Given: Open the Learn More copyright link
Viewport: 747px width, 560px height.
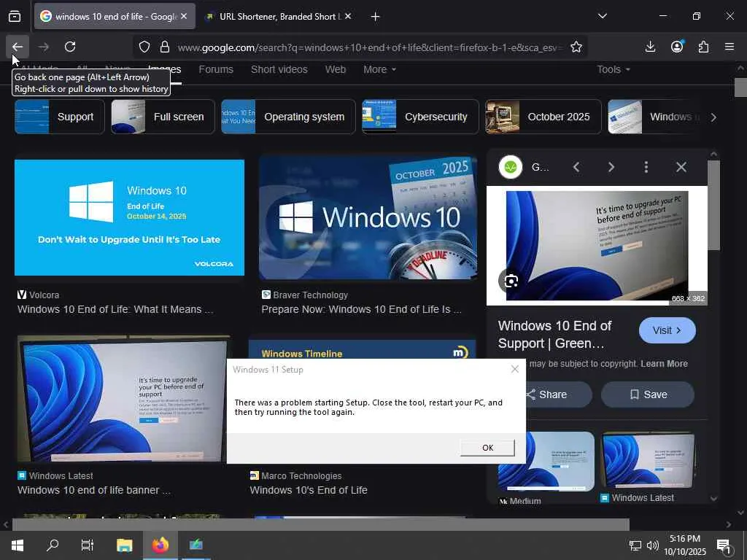Looking at the screenshot, I should click(x=664, y=364).
